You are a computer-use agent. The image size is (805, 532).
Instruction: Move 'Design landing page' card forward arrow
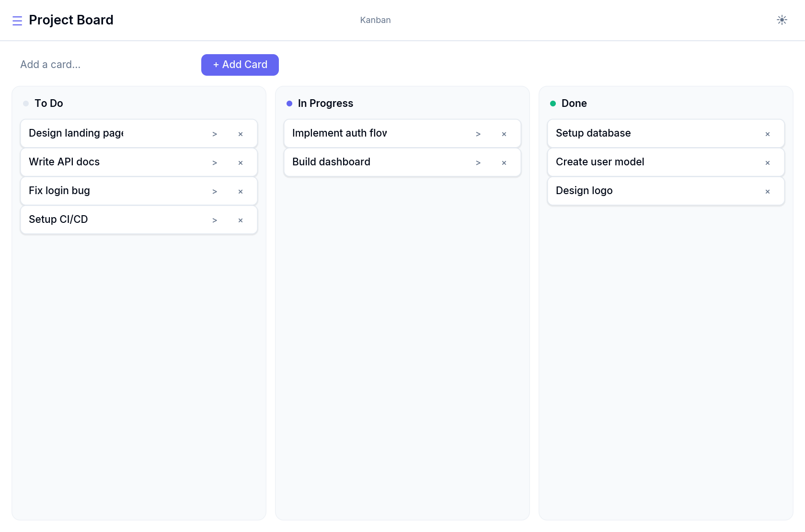pos(215,134)
